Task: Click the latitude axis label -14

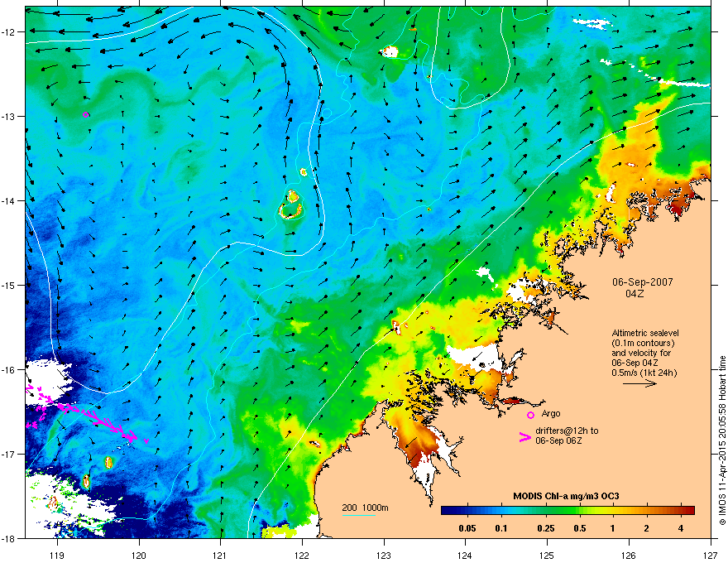Action: 9,200
